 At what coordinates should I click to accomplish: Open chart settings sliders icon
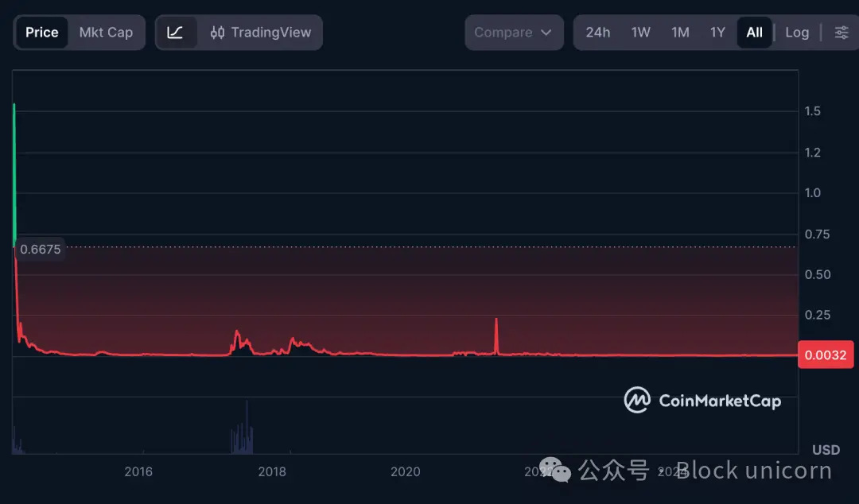[842, 33]
